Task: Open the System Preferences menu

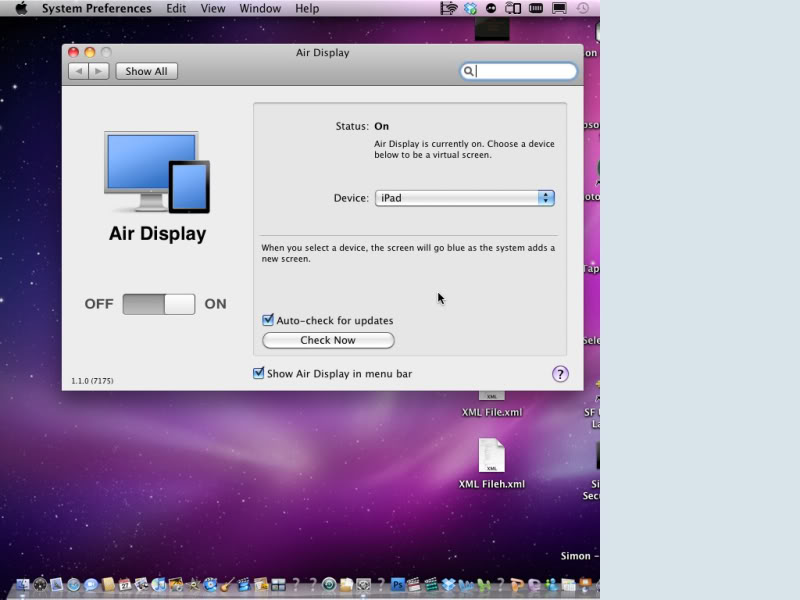Action: (96, 8)
